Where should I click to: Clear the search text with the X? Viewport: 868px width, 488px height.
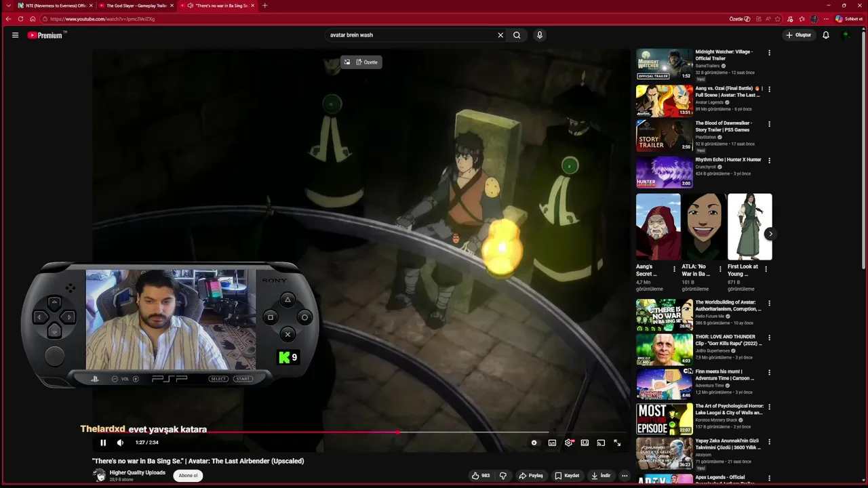(x=500, y=35)
